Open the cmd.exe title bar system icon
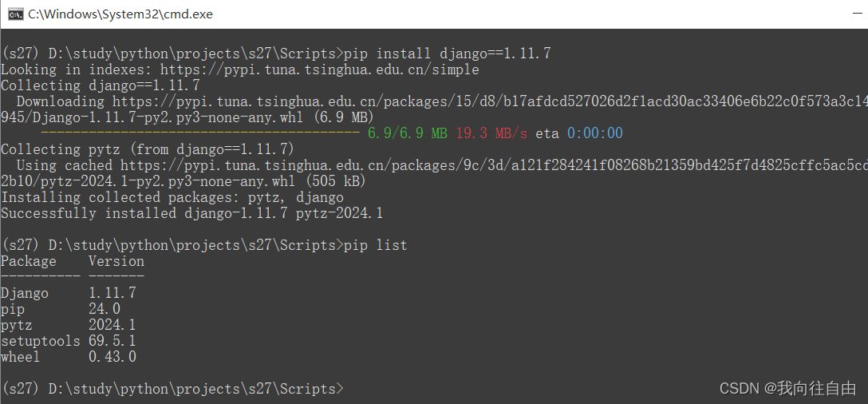This screenshot has height=404, width=868. [x=15, y=14]
